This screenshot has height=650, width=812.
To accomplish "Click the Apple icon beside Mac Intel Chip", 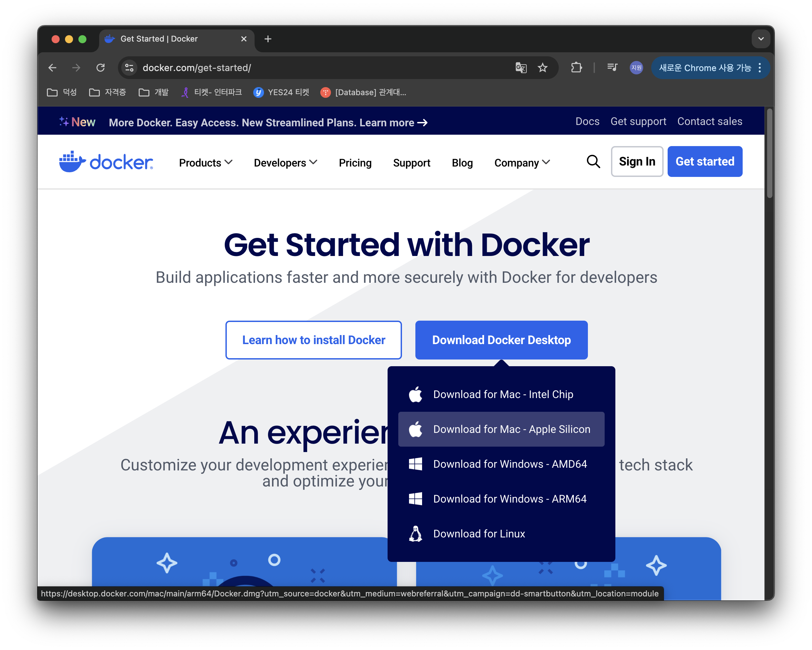I will 415,394.
